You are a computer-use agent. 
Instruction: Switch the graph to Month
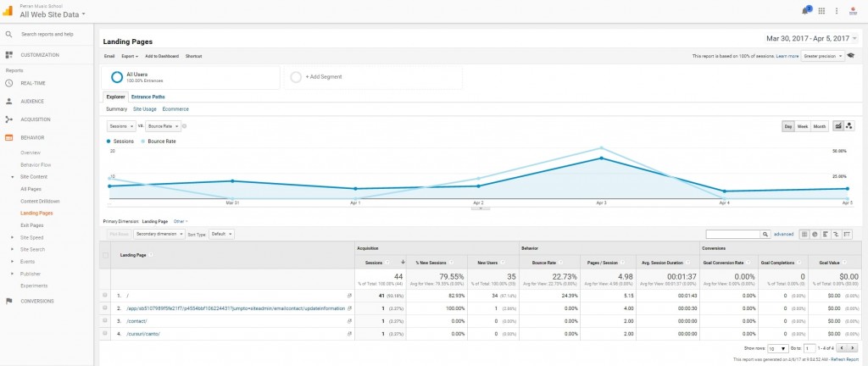coord(820,126)
